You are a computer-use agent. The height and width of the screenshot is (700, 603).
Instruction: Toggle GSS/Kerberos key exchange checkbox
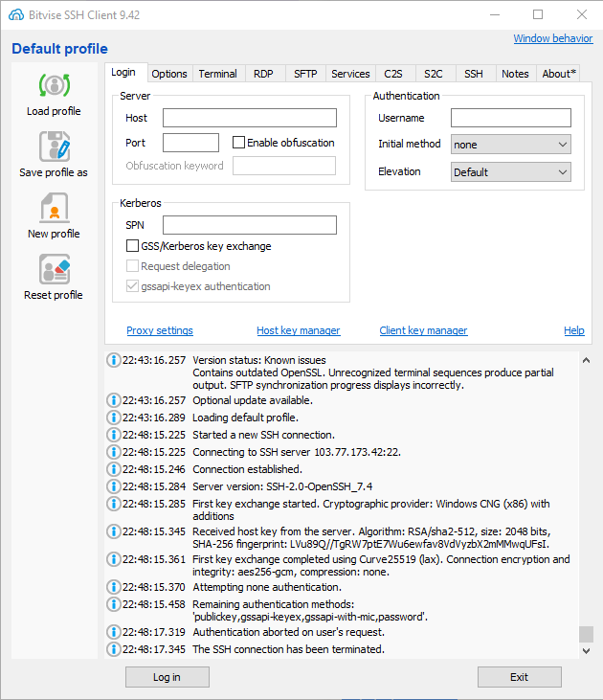[132, 246]
